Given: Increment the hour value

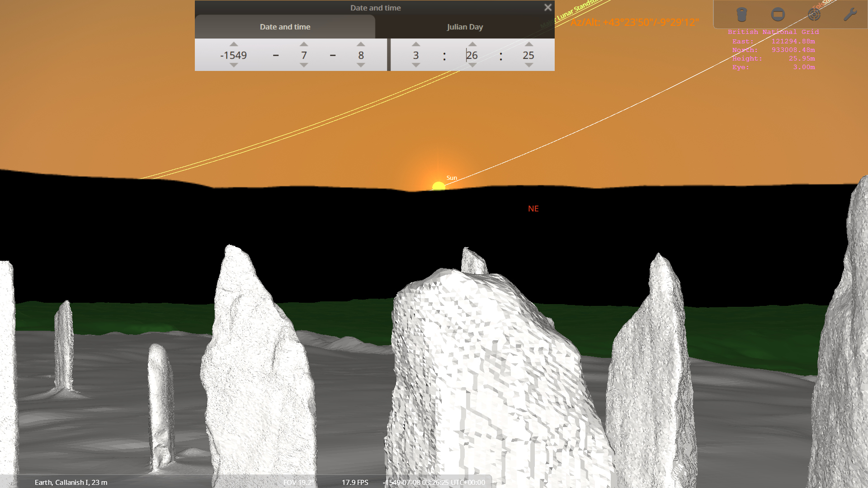Looking at the screenshot, I should pyautogui.click(x=415, y=44).
